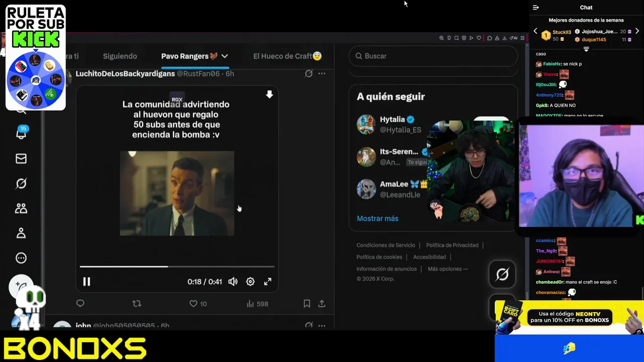The height and width of the screenshot is (362, 644).
Task: Open the AI button in browser toolbar
Action: click(x=513, y=38)
